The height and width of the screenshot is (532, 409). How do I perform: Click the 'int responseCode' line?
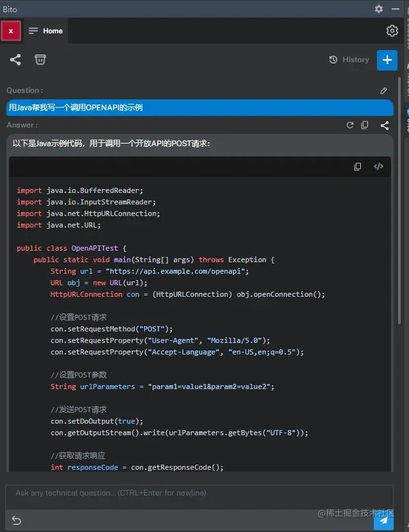point(137,467)
